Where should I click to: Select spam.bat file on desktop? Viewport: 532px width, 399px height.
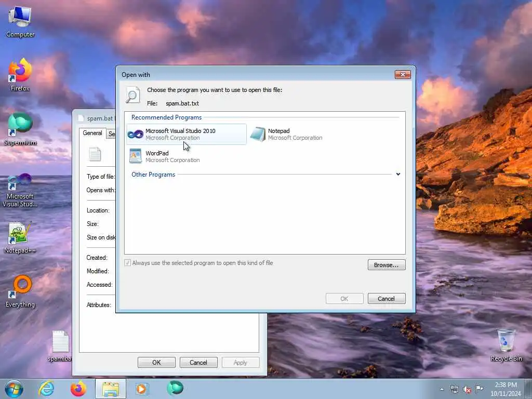(61, 346)
